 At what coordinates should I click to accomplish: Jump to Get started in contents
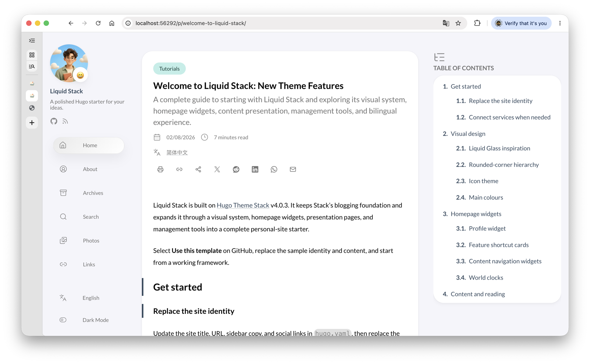pos(466,86)
